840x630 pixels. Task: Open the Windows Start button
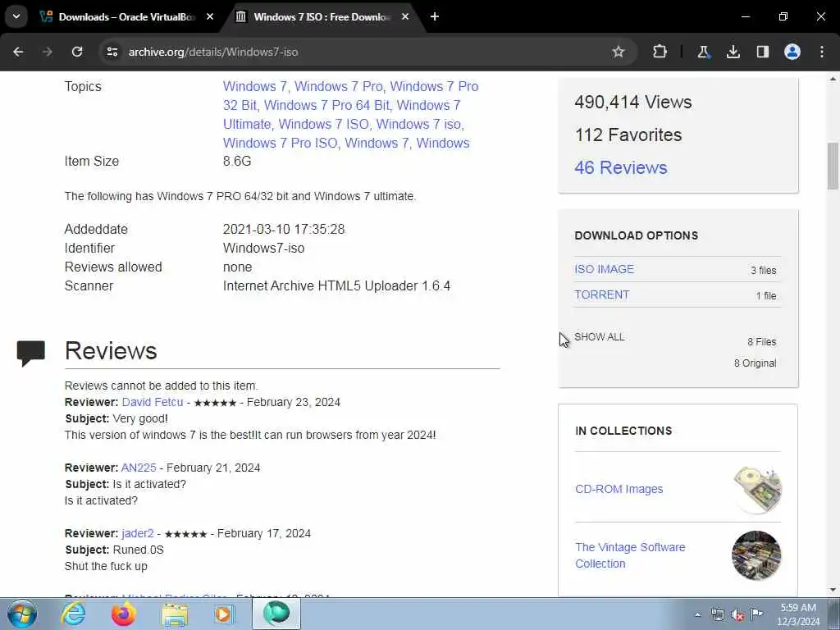click(x=22, y=614)
